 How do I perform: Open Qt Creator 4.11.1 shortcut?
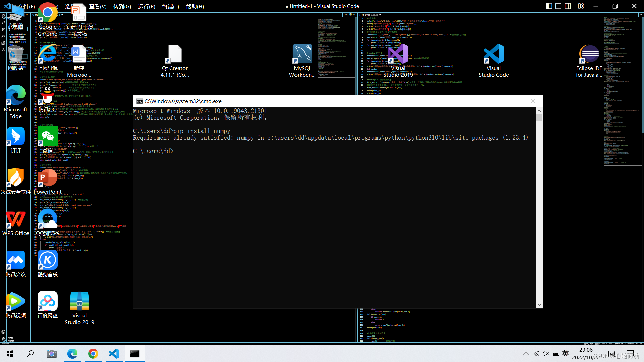pos(174,54)
